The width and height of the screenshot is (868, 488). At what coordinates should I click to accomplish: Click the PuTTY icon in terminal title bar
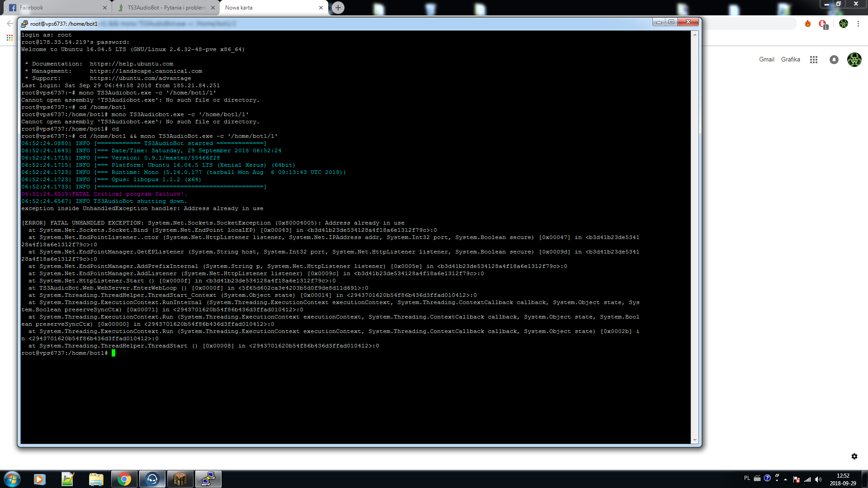click(x=24, y=23)
